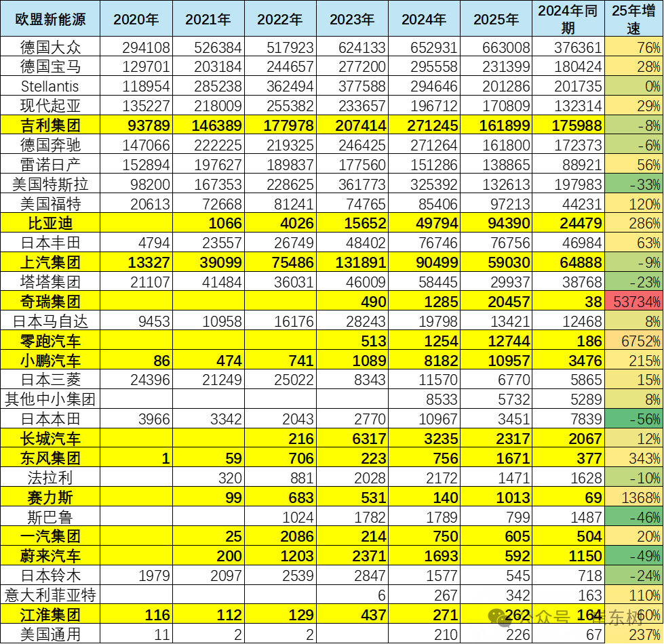
Task: Select the highlighted 比亚迪 row label
Action: tap(50, 223)
